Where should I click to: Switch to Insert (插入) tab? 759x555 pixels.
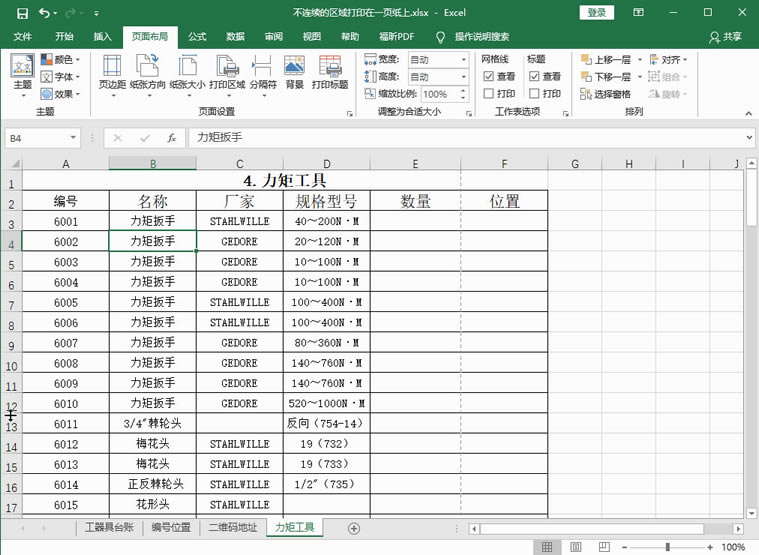tap(102, 37)
